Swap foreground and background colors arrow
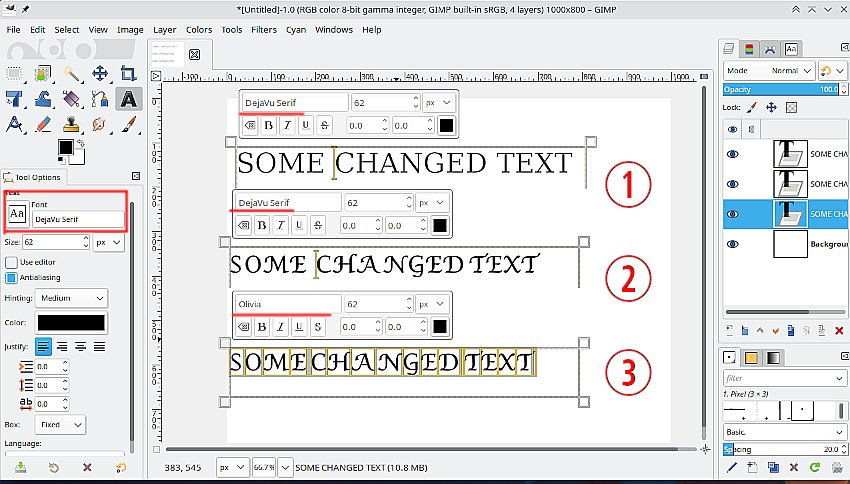The image size is (850, 484). [81, 143]
